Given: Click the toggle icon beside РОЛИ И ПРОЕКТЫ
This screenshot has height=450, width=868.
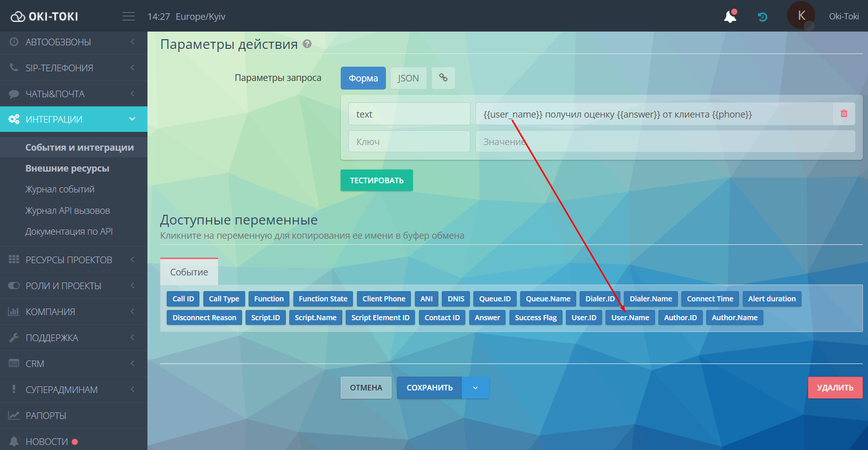Looking at the screenshot, I should click(14, 286).
